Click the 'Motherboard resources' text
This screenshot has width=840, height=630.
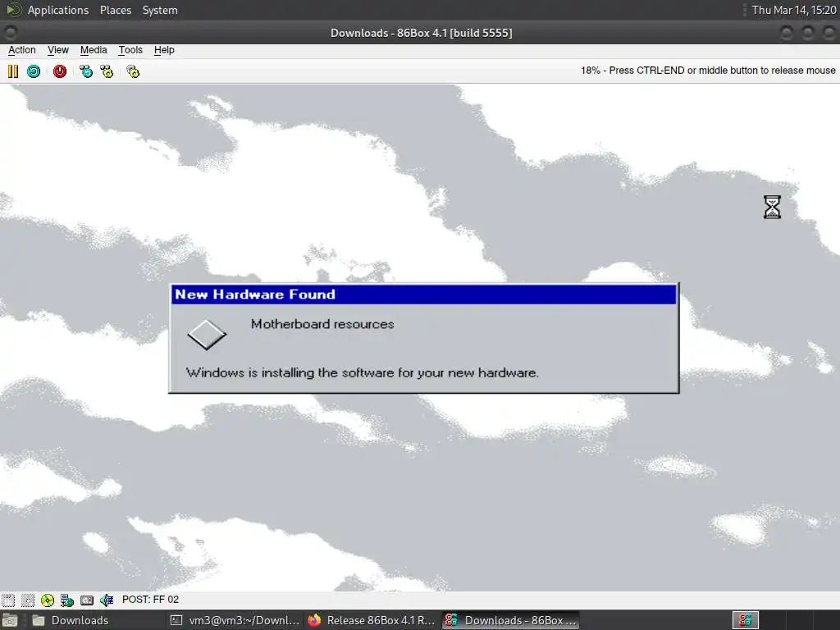click(x=322, y=324)
